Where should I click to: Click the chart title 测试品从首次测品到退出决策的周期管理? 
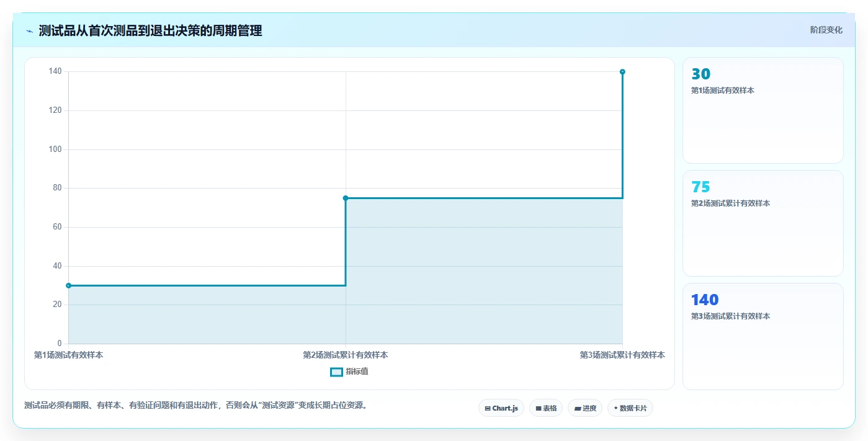150,30
